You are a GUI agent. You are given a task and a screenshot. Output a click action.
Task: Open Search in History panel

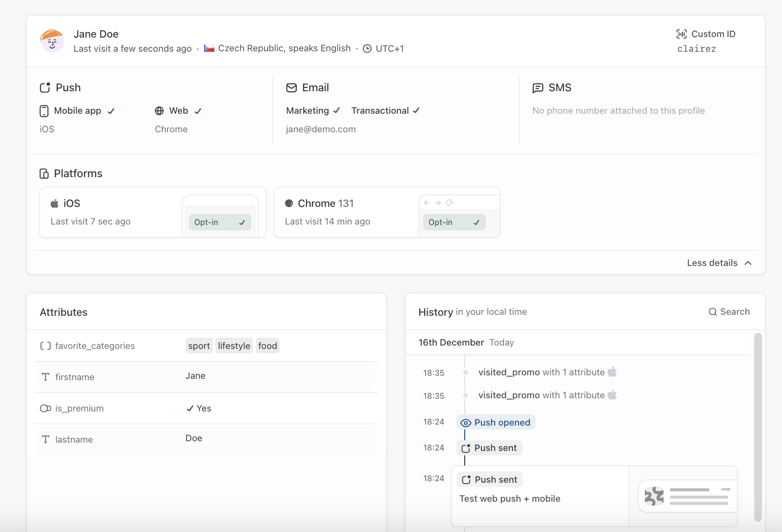pos(729,312)
